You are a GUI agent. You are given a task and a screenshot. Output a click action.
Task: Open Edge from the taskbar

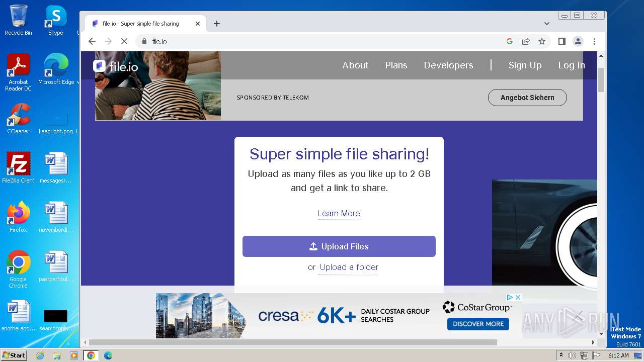click(x=108, y=355)
